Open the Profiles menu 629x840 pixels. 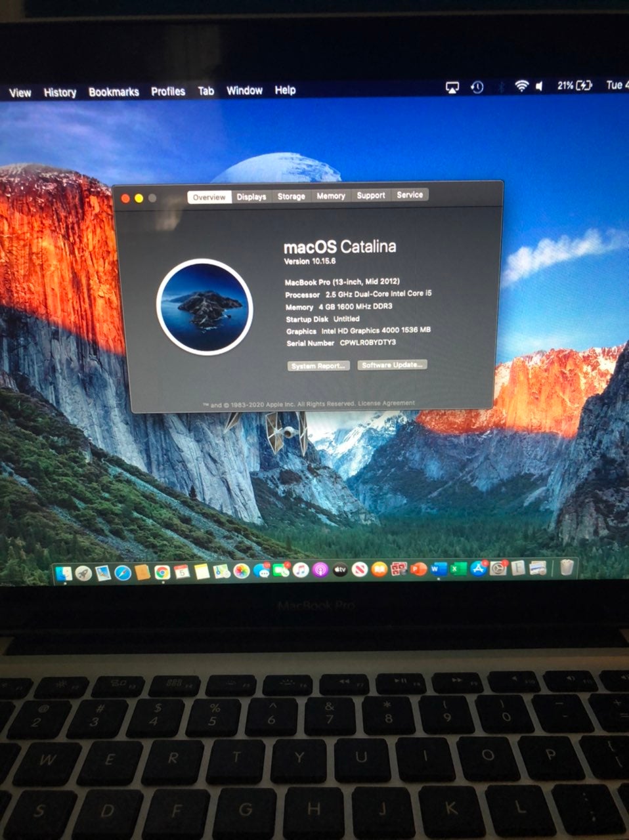click(168, 91)
